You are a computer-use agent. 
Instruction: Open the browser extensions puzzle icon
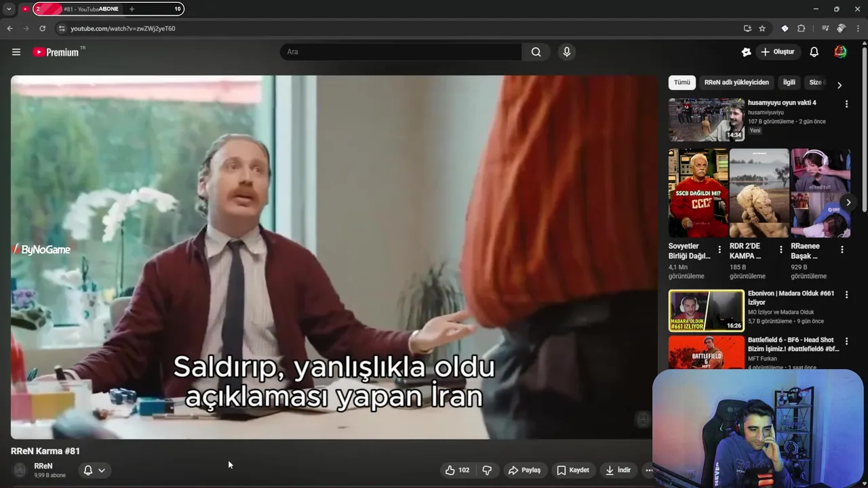click(802, 28)
